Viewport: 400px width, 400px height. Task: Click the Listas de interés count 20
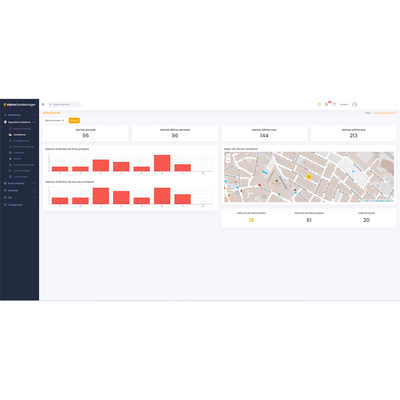point(366,220)
